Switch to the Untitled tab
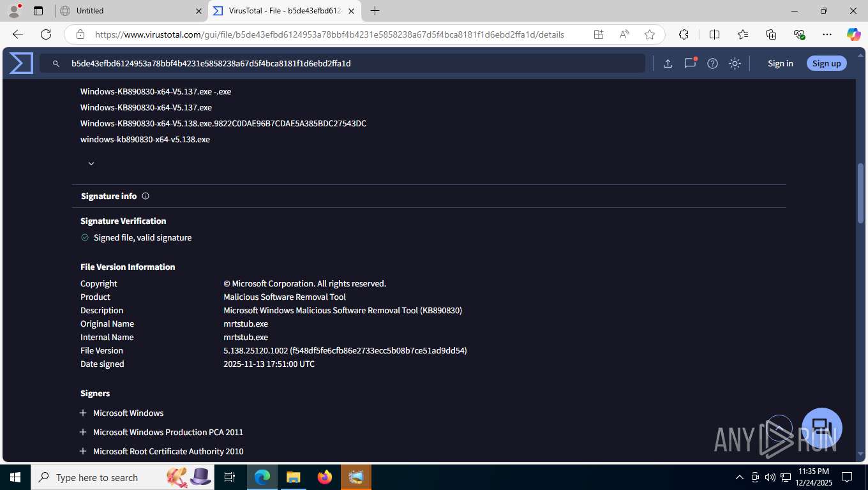Image resolution: width=868 pixels, height=490 pixels. pyautogui.click(x=131, y=11)
